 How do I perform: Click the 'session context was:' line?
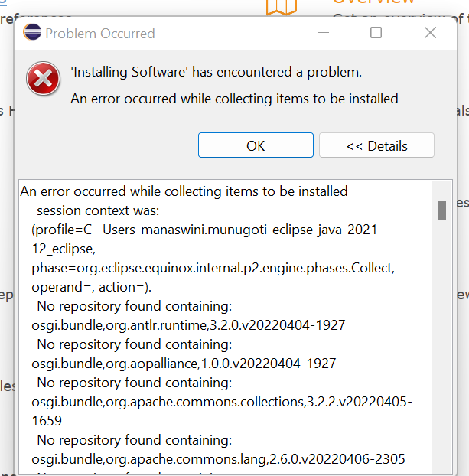tap(98, 210)
